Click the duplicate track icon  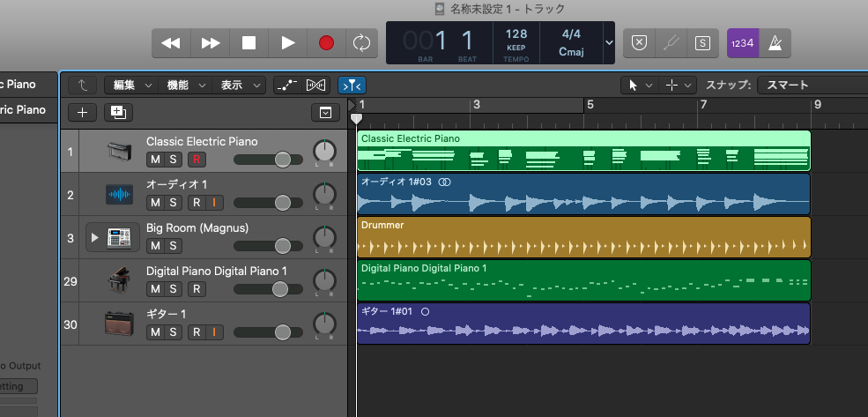click(x=117, y=112)
